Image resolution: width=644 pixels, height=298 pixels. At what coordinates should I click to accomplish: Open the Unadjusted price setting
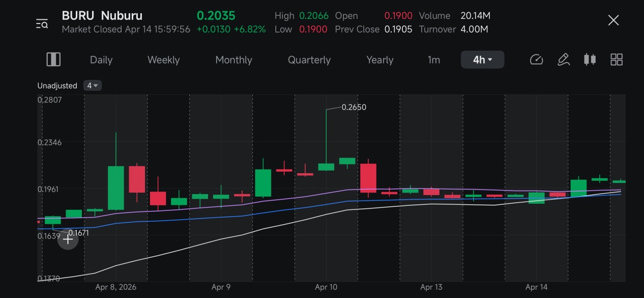pos(57,86)
